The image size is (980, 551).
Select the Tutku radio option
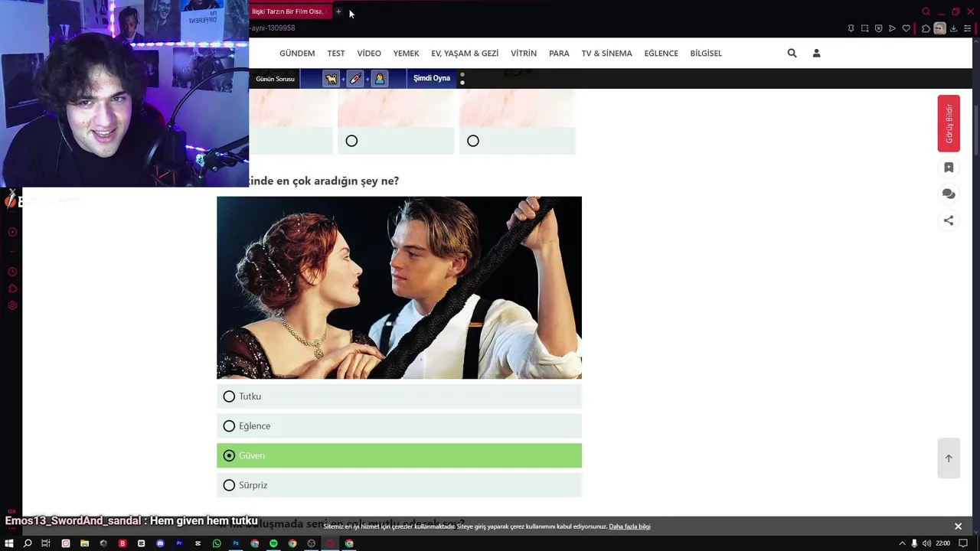(399, 396)
